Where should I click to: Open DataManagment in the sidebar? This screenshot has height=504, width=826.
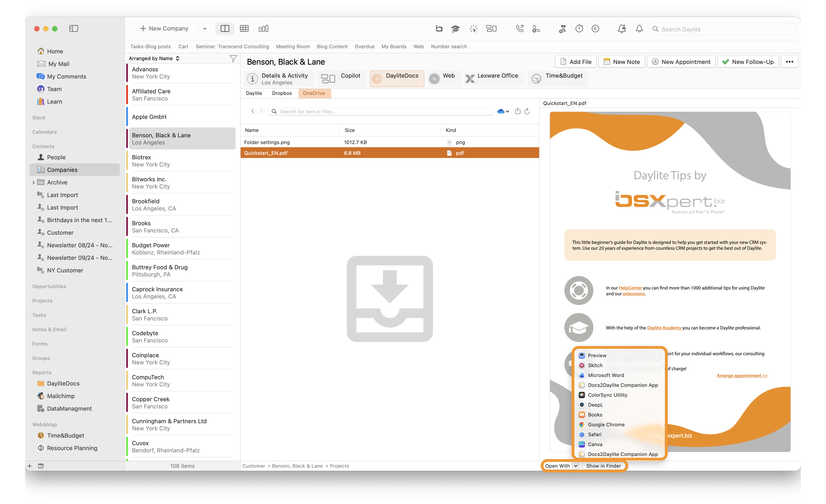tap(69, 408)
